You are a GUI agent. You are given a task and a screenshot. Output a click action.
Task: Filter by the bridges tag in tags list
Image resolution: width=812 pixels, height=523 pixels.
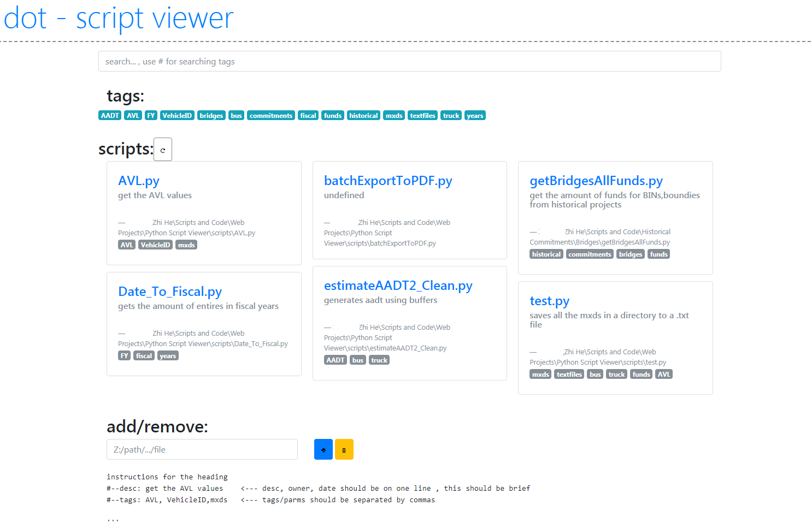click(x=211, y=116)
